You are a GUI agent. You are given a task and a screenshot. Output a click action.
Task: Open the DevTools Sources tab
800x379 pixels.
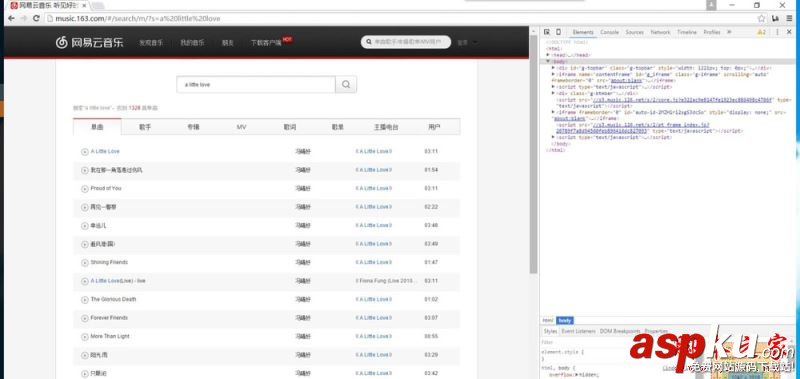[x=634, y=32]
